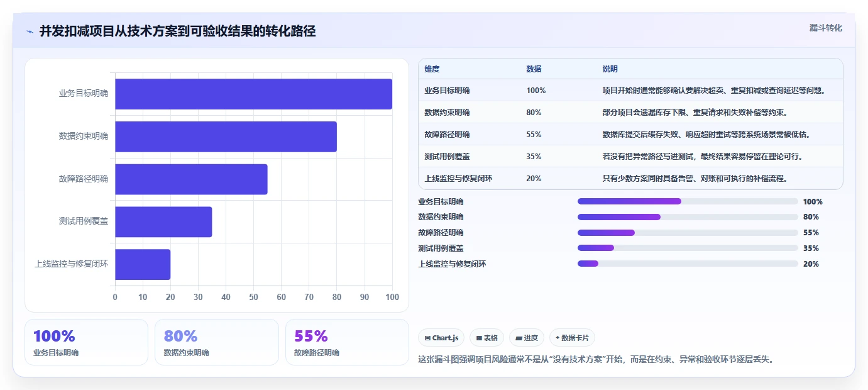Image resolution: width=868 pixels, height=390 pixels.
Task: Click the 80% progress bar for 数据约束明确
Action: (688, 217)
